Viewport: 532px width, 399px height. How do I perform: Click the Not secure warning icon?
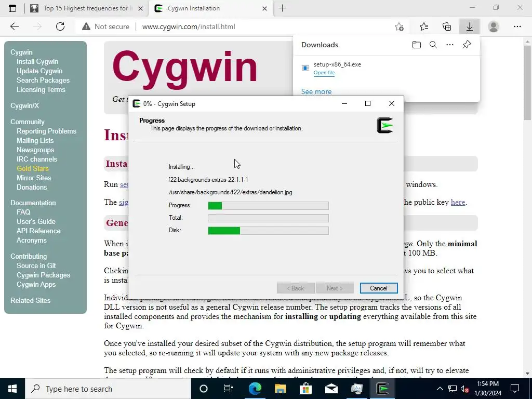pyautogui.click(x=86, y=26)
